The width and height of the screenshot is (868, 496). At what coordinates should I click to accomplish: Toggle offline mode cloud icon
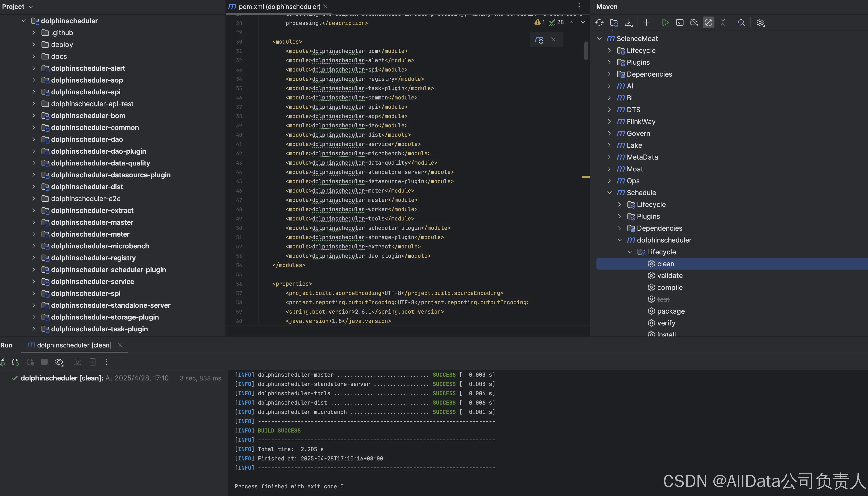694,22
